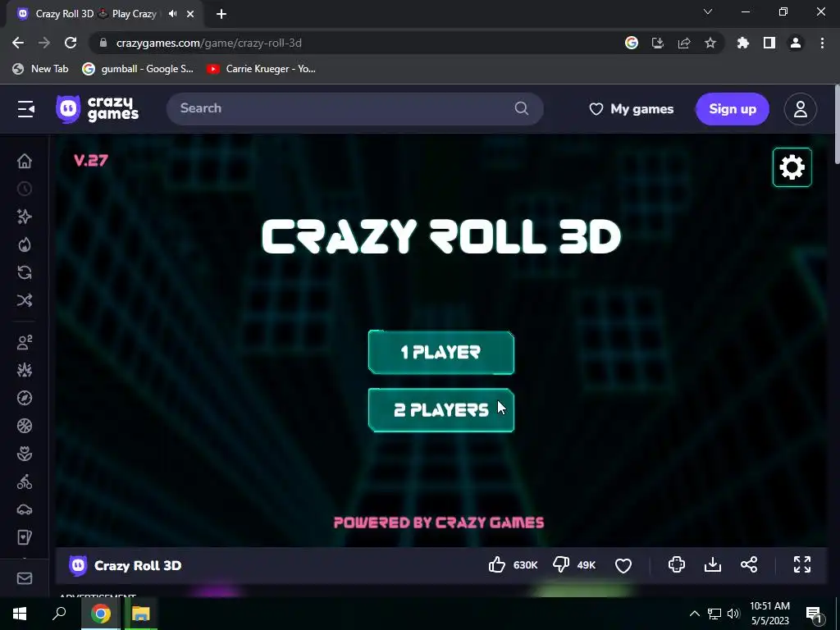The width and height of the screenshot is (840, 630).
Task: Open Random game shuffle icon
Action: pyautogui.click(x=25, y=300)
